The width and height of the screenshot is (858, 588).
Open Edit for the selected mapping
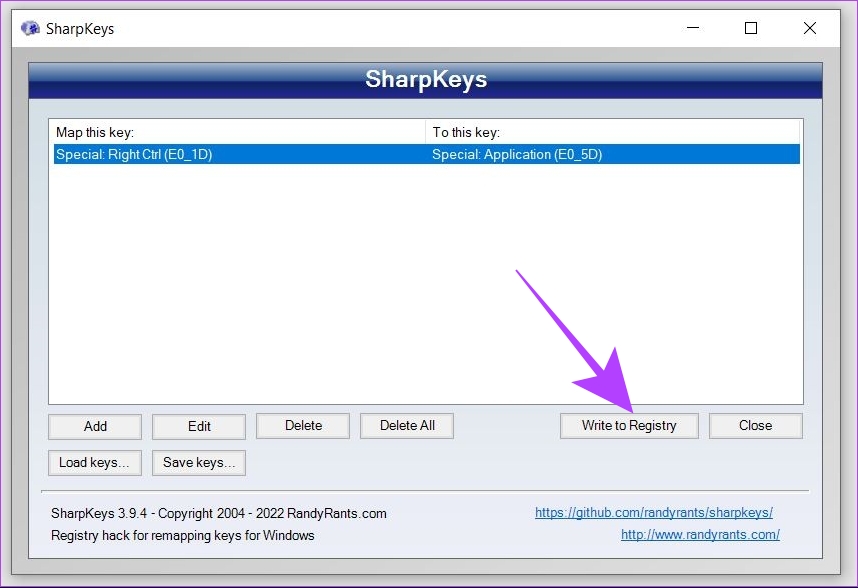click(199, 426)
